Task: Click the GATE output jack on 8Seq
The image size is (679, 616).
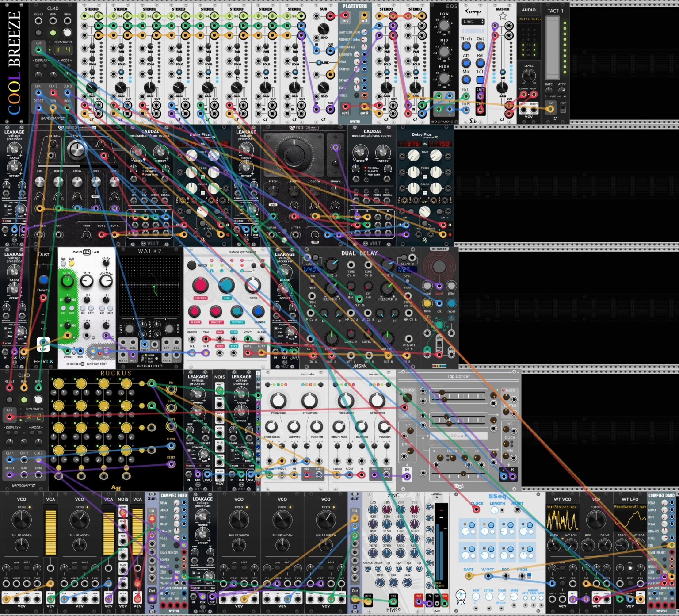Action: coord(469,576)
